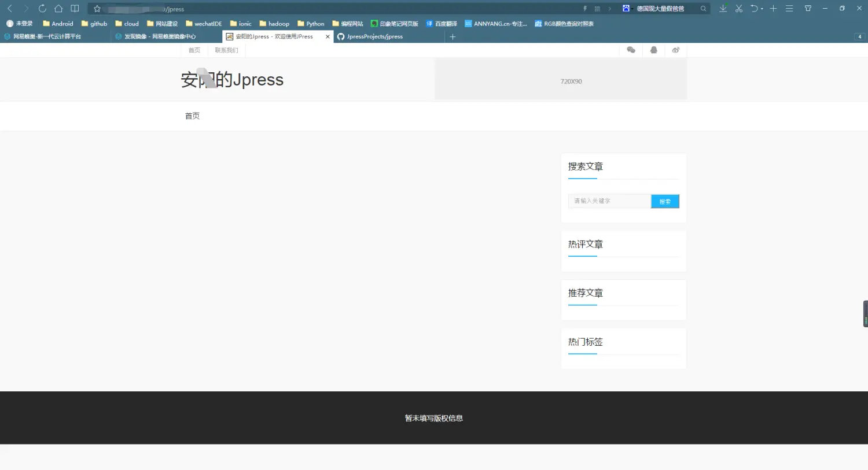Open the ionic bookmarks folder
The image size is (868, 470).
(241, 24)
